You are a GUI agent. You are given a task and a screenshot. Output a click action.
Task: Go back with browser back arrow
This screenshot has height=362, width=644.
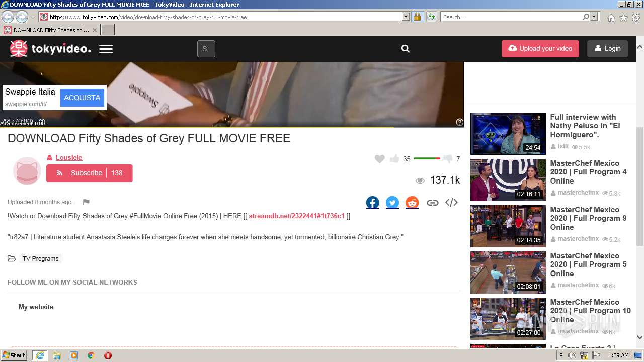pyautogui.click(x=8, y=17)
